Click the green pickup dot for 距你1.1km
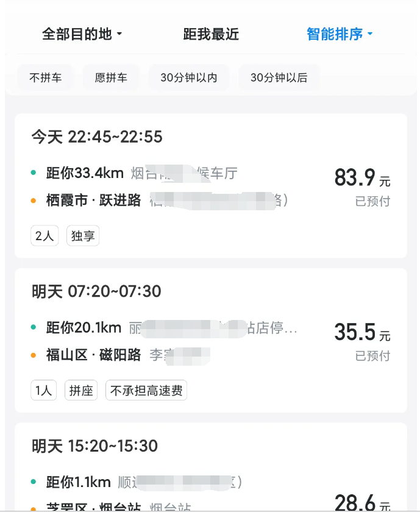The width and height of the screenshot is (420, 512). (x=34, y=483)
